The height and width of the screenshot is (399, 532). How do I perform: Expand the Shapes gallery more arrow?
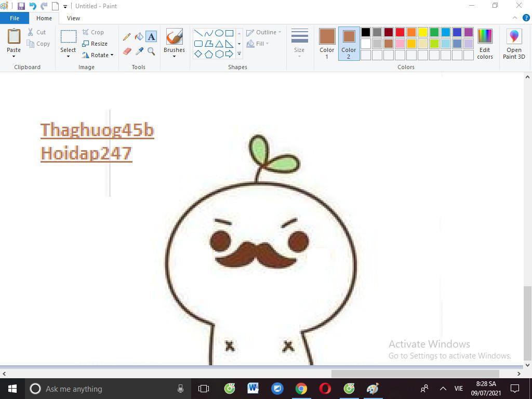[239, 54]
